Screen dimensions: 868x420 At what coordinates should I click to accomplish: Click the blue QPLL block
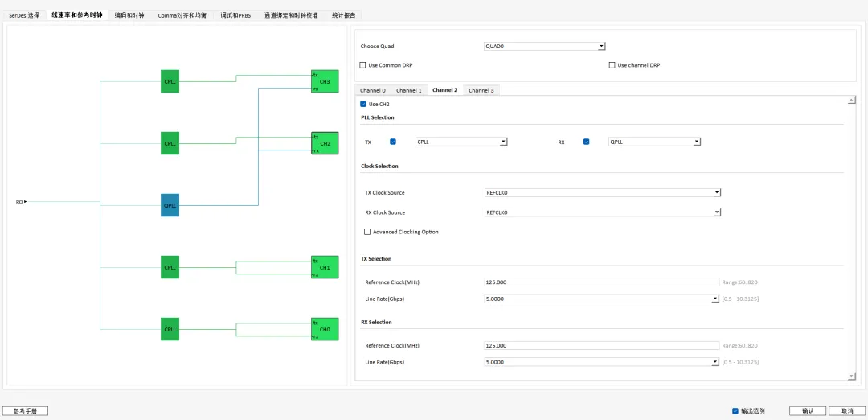(170, 205)
